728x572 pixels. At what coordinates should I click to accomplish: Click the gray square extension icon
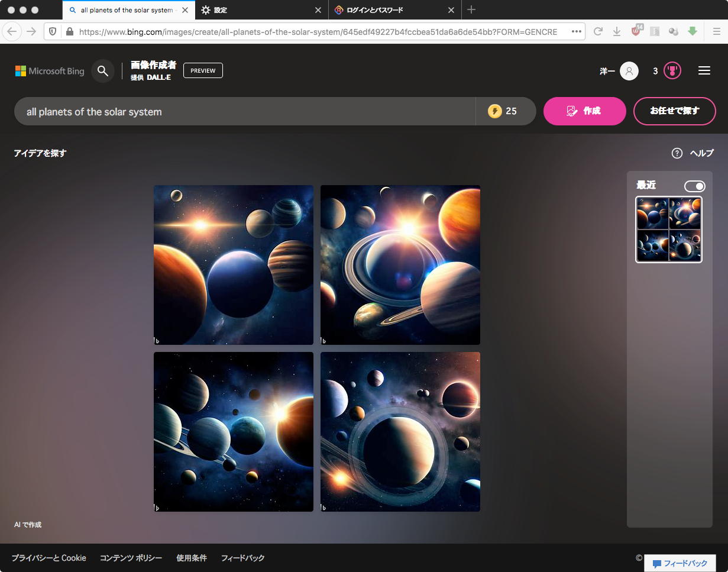[x=655, y=32]
